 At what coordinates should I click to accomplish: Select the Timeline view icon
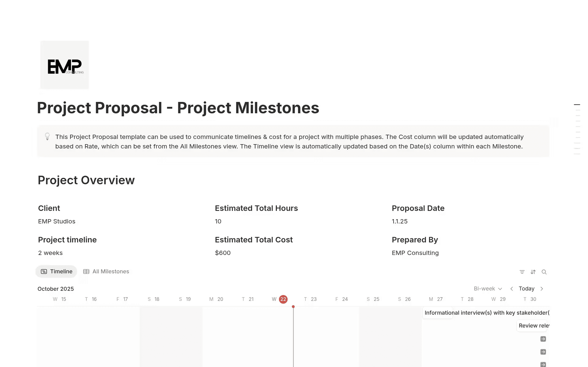point(44,272)
